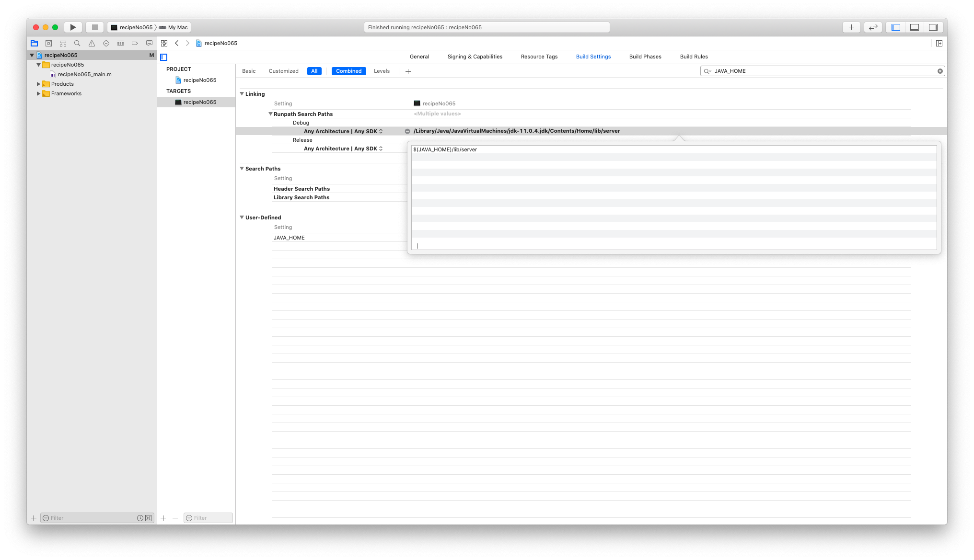
Task: Clear the JAVA_HOME search field
Action: [940, 71]
